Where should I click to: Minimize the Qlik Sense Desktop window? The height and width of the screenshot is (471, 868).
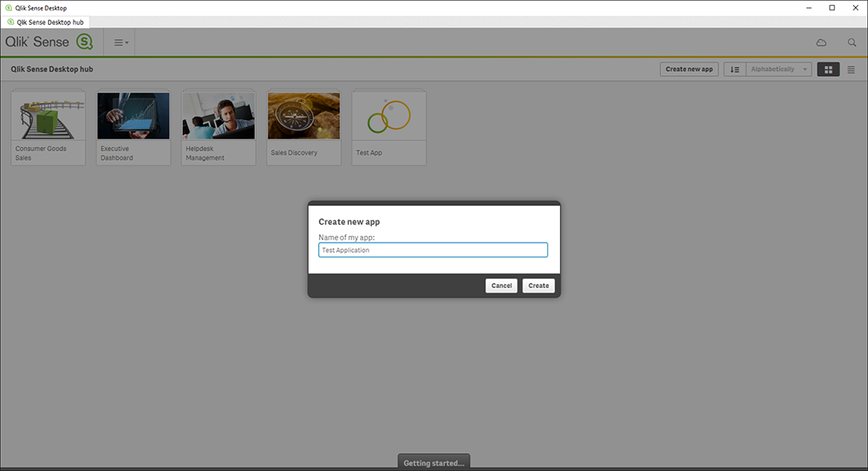pos(809,8)
